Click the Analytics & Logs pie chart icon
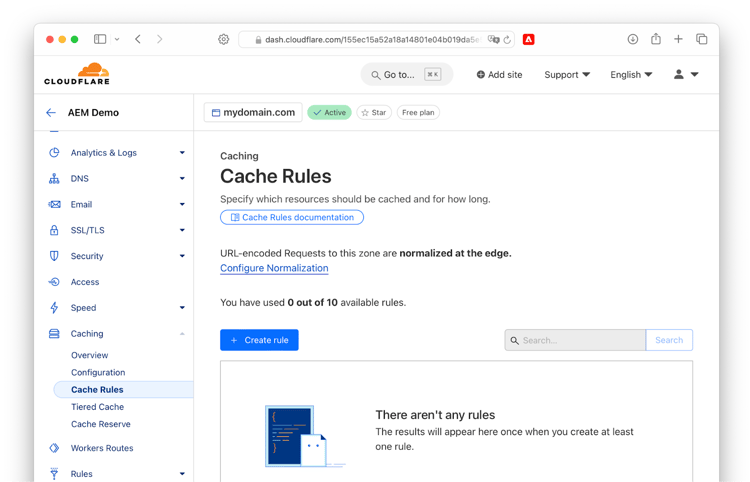Screen dimensions: 750x482 (54, 153)
